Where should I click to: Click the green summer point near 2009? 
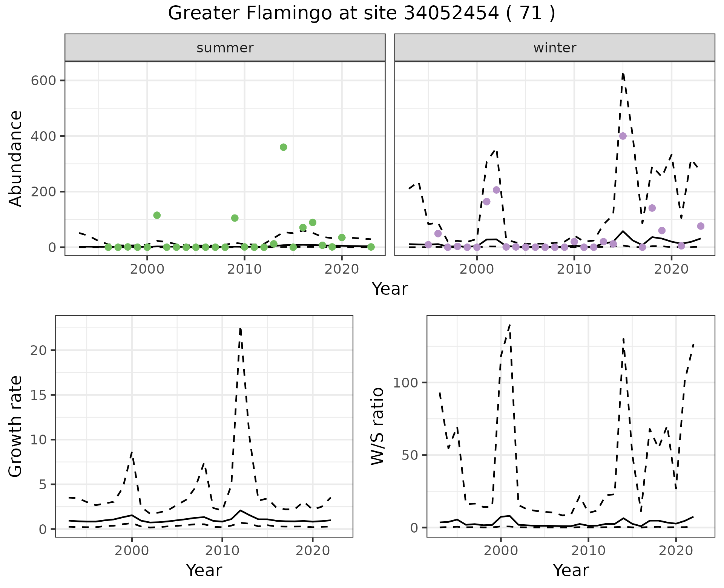(235, 218)
